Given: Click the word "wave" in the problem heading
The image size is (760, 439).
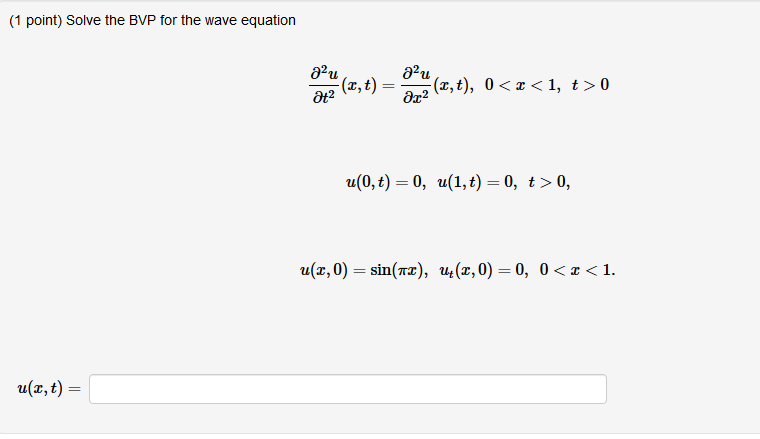Looking at the screenshot, I should tap(221, 20).
